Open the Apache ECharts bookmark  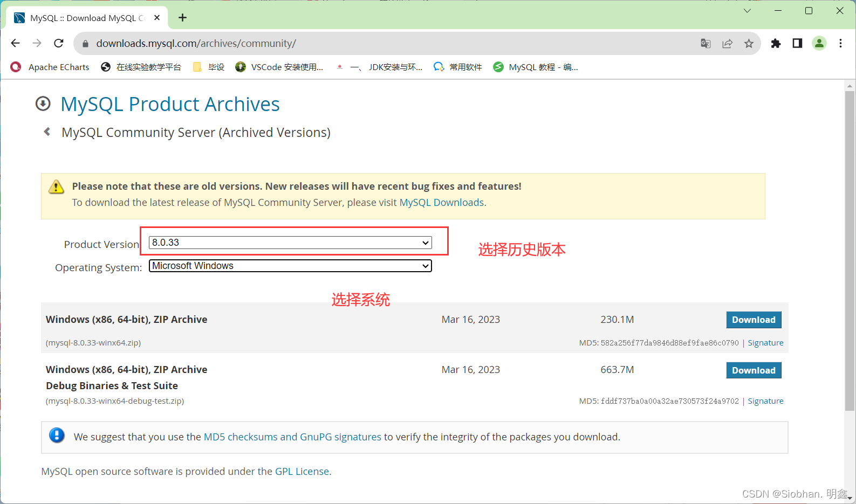[x=50, y=67]
